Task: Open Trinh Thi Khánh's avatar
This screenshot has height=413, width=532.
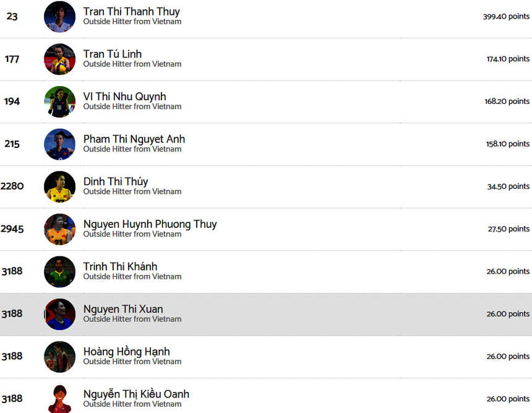Action: (59, 272)
